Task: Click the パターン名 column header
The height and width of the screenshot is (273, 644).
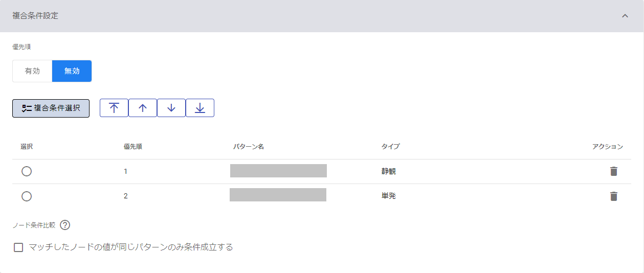Action: [249, 147]
